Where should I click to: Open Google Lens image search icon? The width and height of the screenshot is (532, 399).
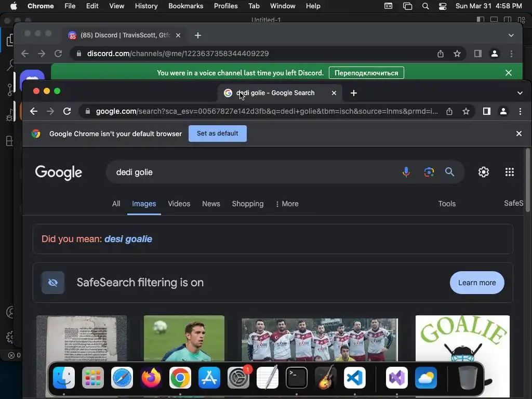429,172
